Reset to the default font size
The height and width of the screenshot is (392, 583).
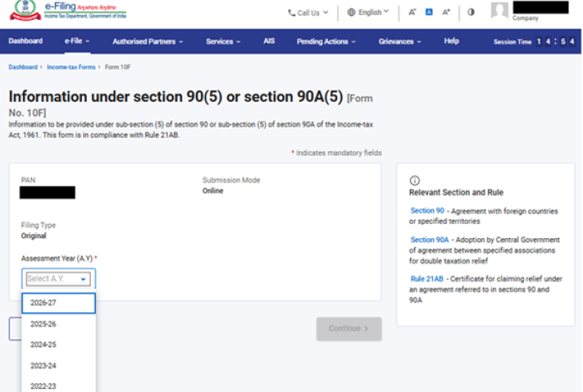pos(429,13)
